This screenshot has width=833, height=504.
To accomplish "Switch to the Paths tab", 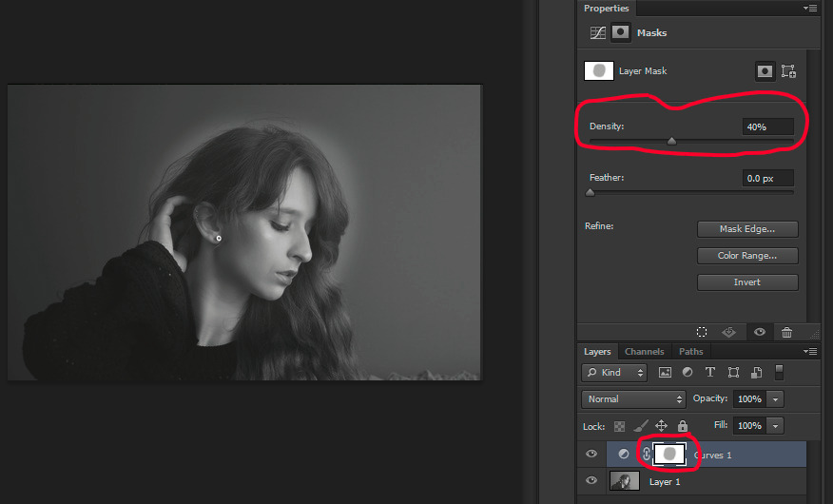I will click(690, 352).
